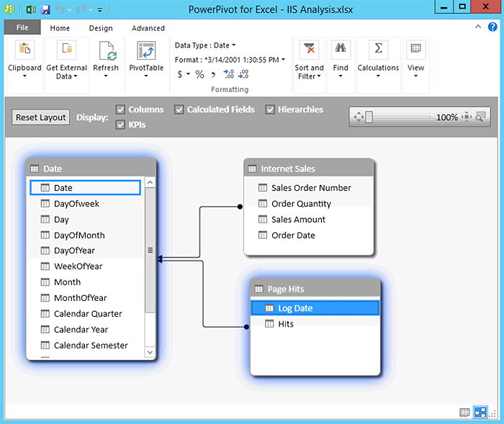Screen dimensions: 504x424
Task: Decrease decimal places icon
Action: click(243, 74)
